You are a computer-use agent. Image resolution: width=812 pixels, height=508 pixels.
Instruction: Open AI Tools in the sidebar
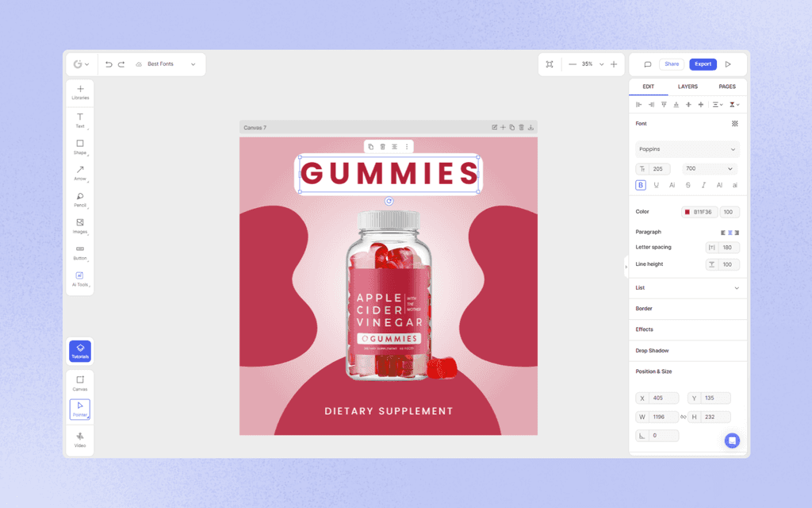tap(79, 277)
